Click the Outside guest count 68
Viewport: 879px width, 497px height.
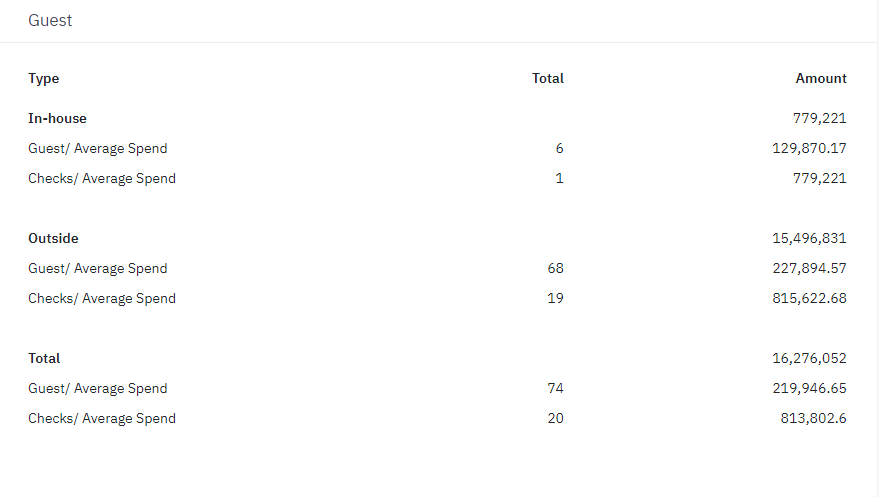[555, 268]
